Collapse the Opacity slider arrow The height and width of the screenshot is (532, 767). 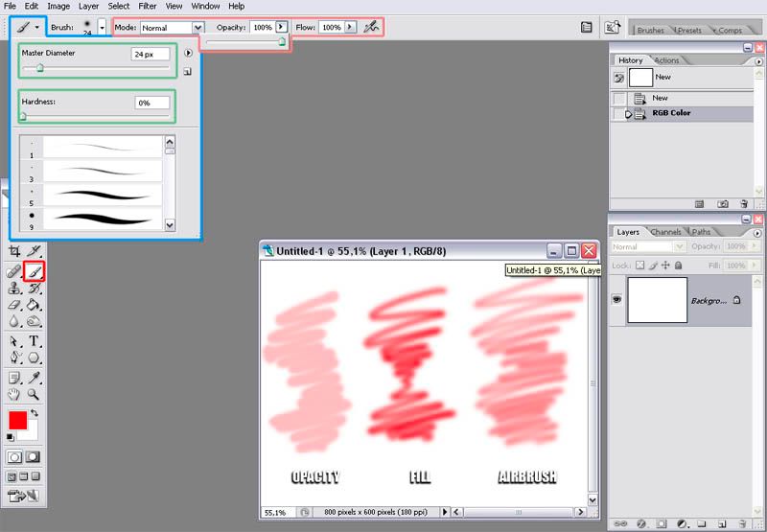281,27
